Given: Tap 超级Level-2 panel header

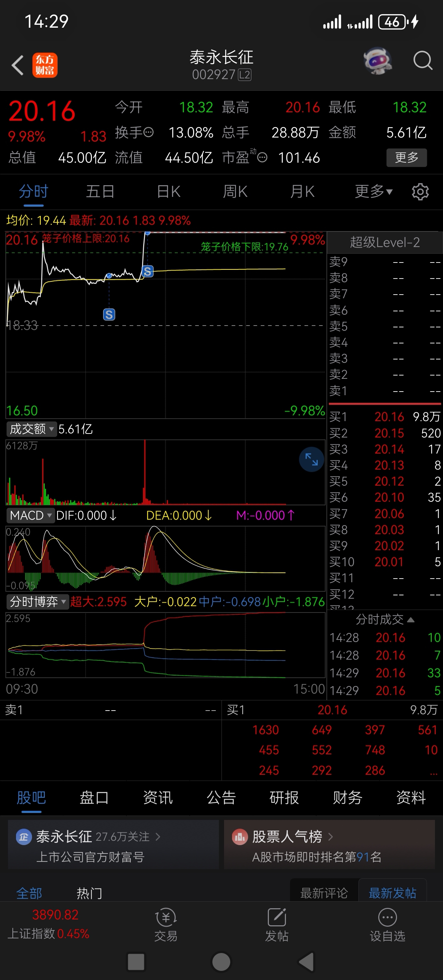Looking at the screenshot, I should click(x=385, y=242).
